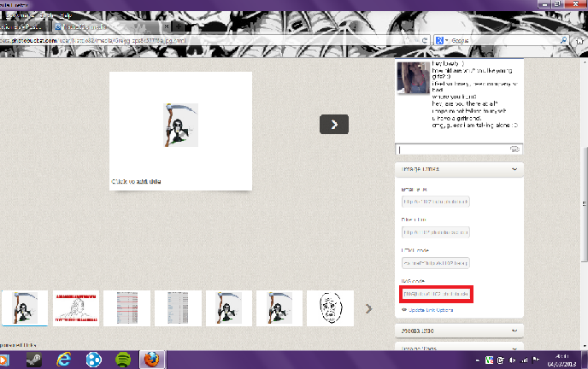Click the page vertical scrollbar
Viewport: 588px width, 369px height.
click(x=585, y=203)
